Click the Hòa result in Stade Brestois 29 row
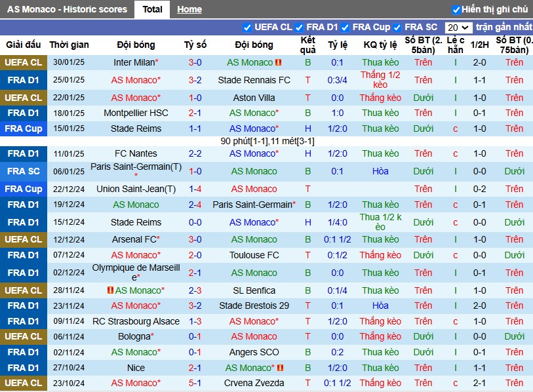Screen dimensions: 533x392 (x=380, y=305)
